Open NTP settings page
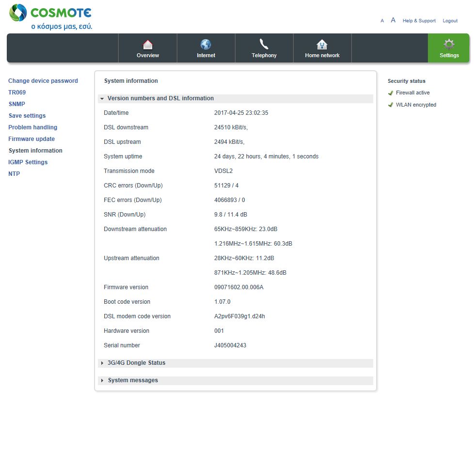Viewport: 476px width, 467px height. click(x=14, y=173)
